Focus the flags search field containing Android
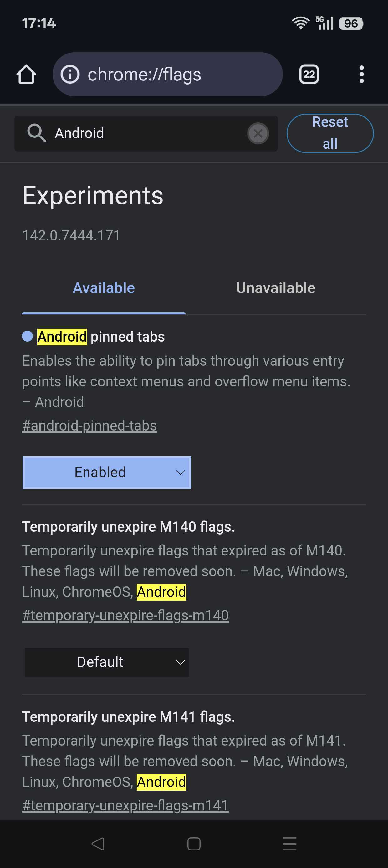 148,133
